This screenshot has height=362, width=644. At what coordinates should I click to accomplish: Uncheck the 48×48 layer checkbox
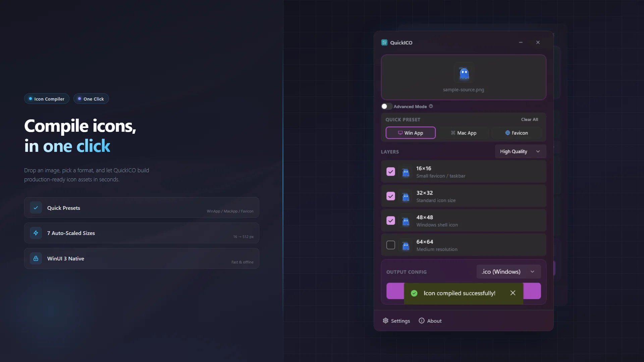coord(391,221)
